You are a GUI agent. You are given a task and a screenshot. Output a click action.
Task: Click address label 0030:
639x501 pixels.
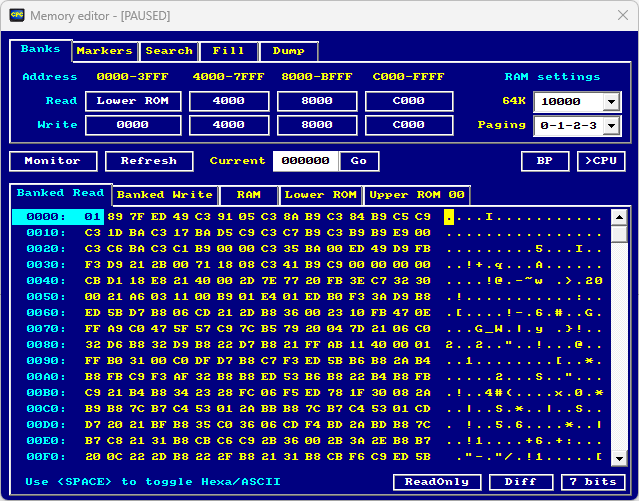(46, 265)
